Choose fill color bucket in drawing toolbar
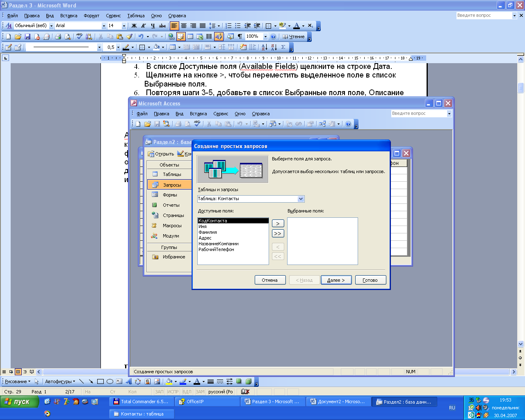 (169, 381)
